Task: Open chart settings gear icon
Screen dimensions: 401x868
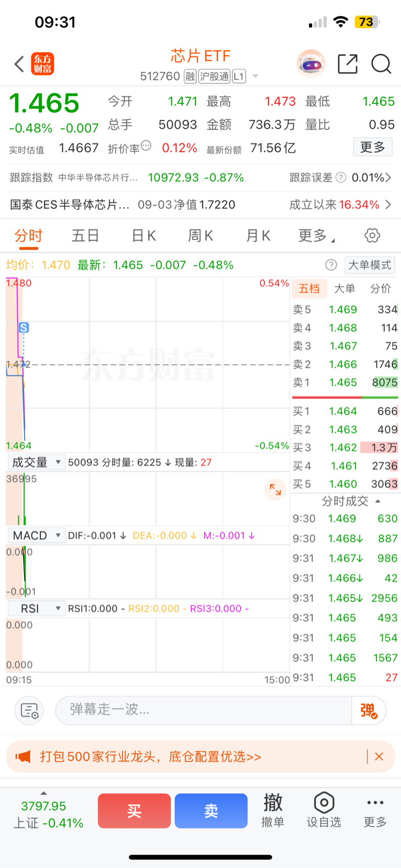Action: pos(372,235)
